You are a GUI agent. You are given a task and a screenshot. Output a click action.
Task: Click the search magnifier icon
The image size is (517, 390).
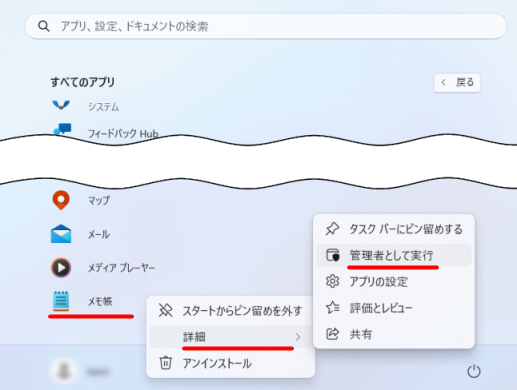click(44, 26)
